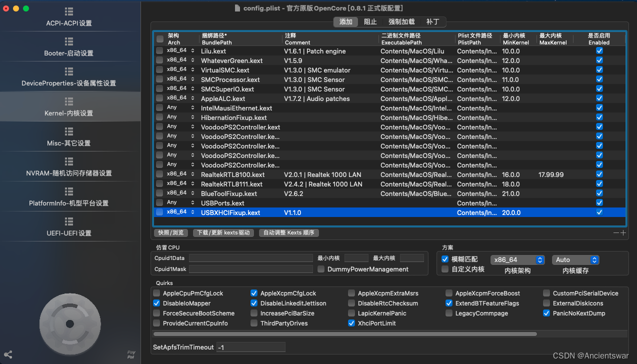637x364 pixels.
Task: Switch to the 添加 (Add) tab
Action: [x=346, y=22]
